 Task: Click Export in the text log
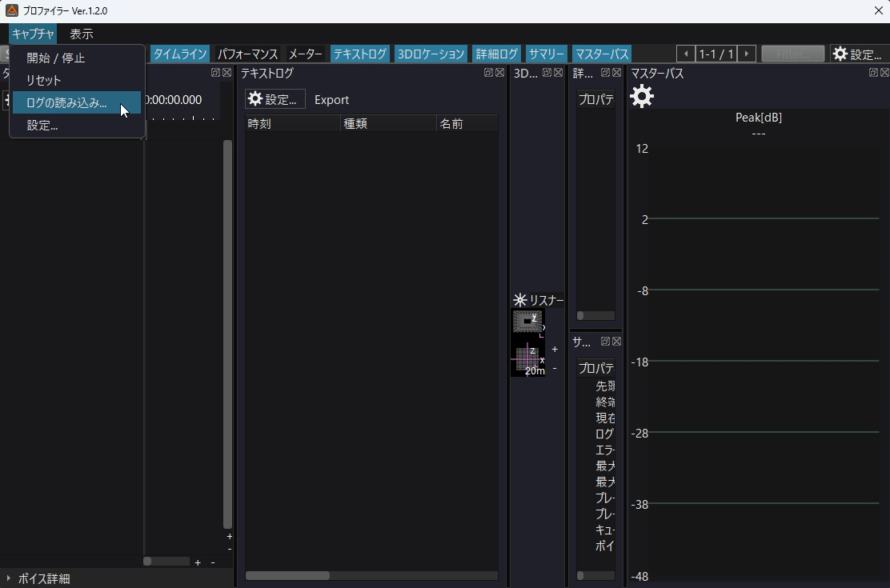(331, 100)
